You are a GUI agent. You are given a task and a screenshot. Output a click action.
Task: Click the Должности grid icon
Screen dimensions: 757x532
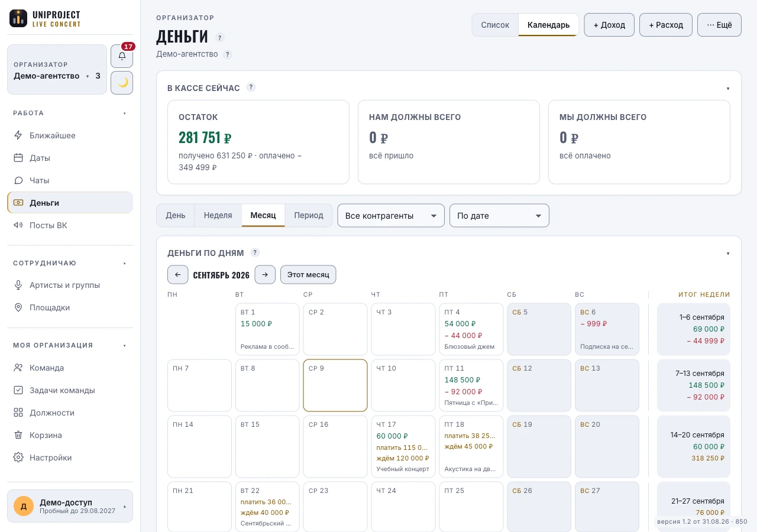point(18,413)
